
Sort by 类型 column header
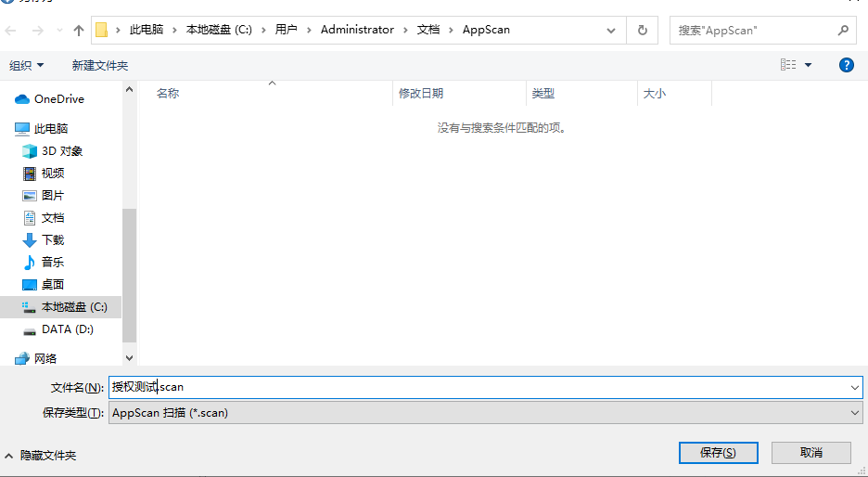[x=543, y=93]
